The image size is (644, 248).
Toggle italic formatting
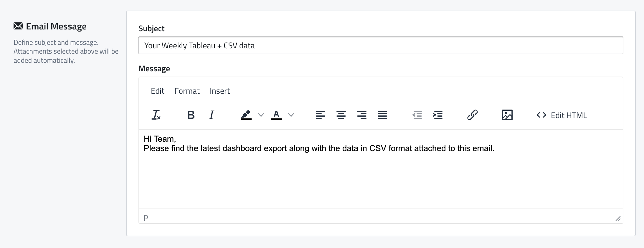click(x=212, y=115)
